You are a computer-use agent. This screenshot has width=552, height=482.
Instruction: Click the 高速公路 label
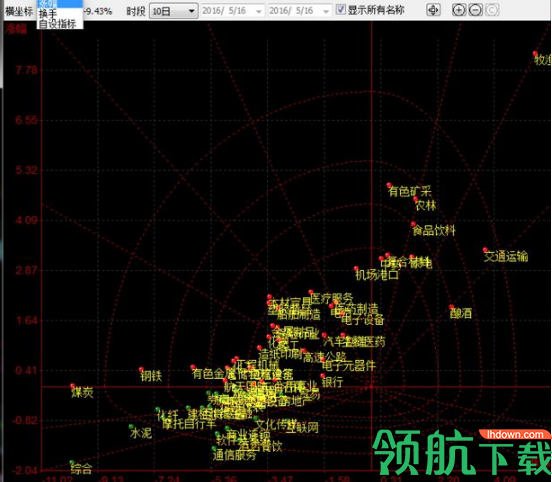coord(324,357)
